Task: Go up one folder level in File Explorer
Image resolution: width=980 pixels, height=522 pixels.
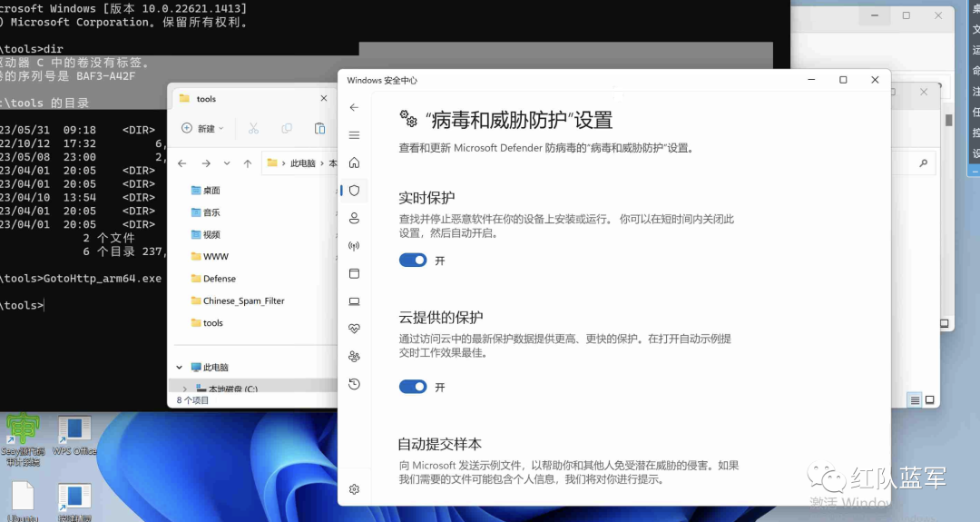Action: (x=248, y=163)
